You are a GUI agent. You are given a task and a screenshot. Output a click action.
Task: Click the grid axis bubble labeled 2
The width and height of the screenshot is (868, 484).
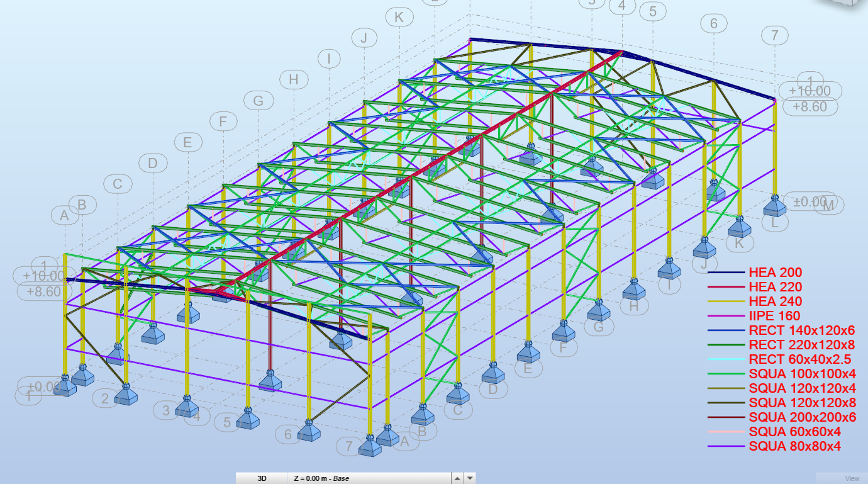tap(105, 398)
